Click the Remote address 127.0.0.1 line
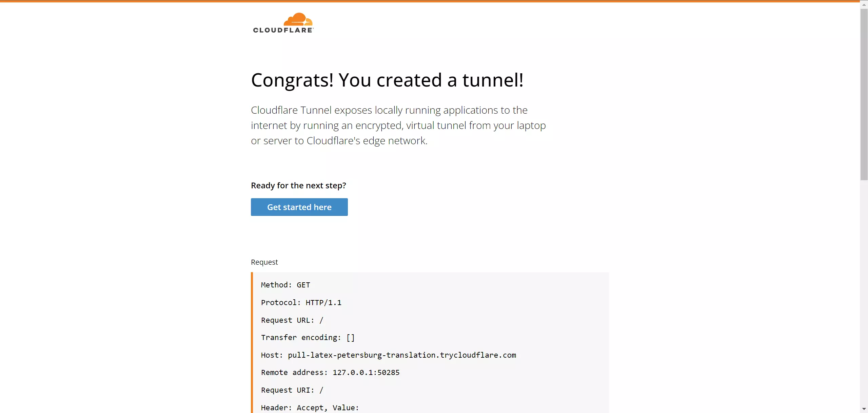 point(330,373)
